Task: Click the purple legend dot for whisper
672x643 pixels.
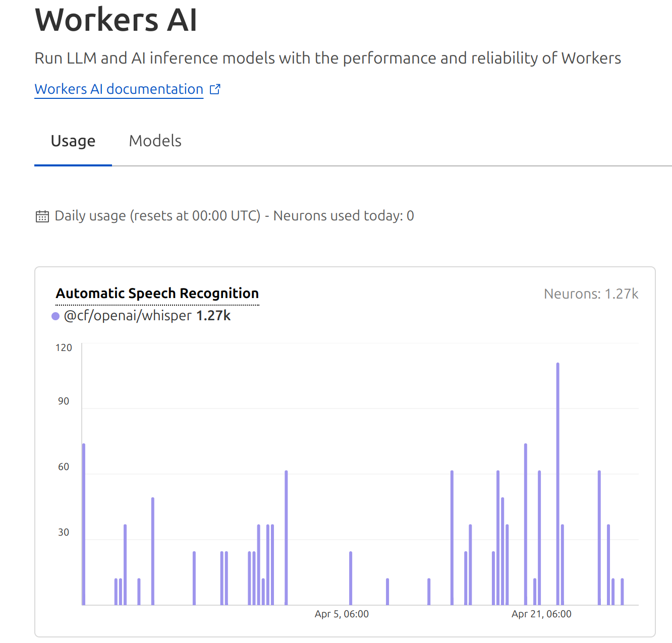Action: tap(55, 316)
